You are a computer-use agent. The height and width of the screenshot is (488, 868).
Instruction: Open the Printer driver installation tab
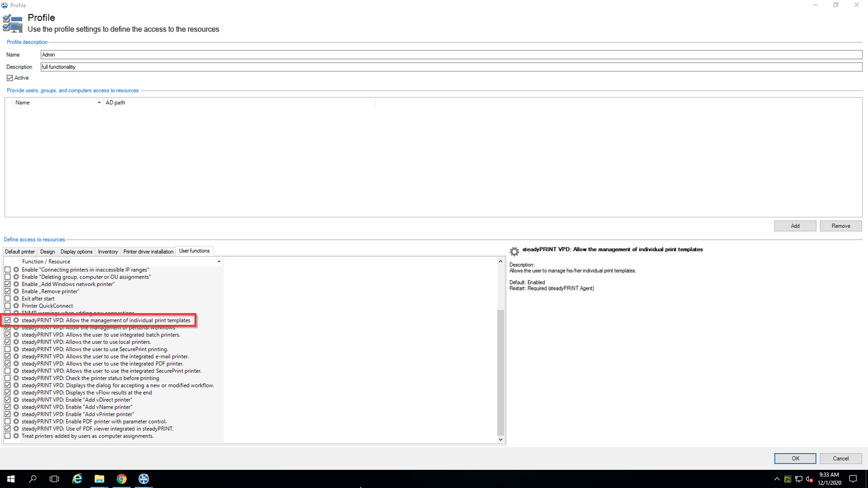(148, 251)
